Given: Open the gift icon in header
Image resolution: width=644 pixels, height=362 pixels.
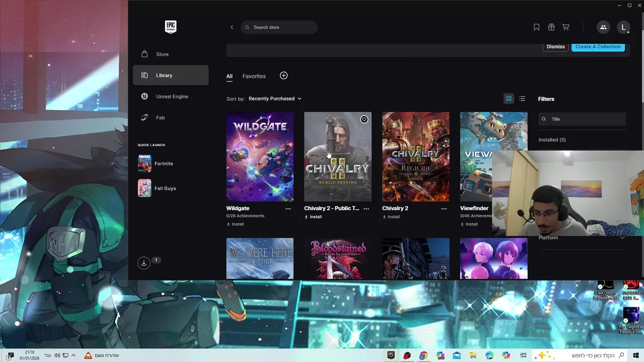Looking at the screenshot, I should tap(551, 27).
